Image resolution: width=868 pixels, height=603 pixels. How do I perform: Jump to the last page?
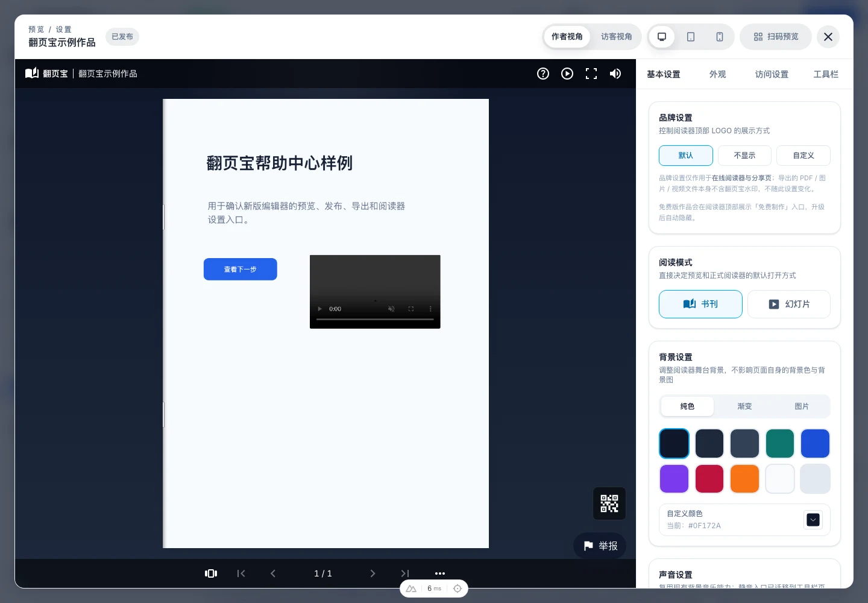[405, 573]
